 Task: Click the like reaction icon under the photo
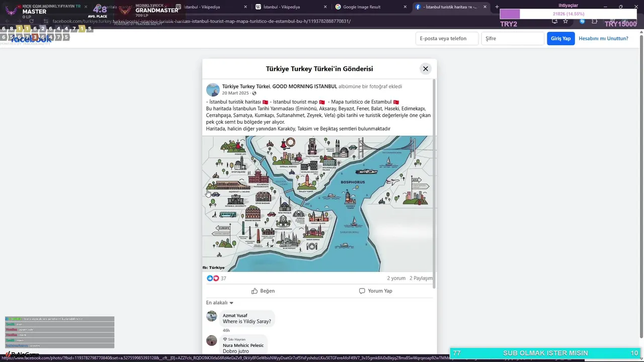pyautogui.click(x=210, y=278)
